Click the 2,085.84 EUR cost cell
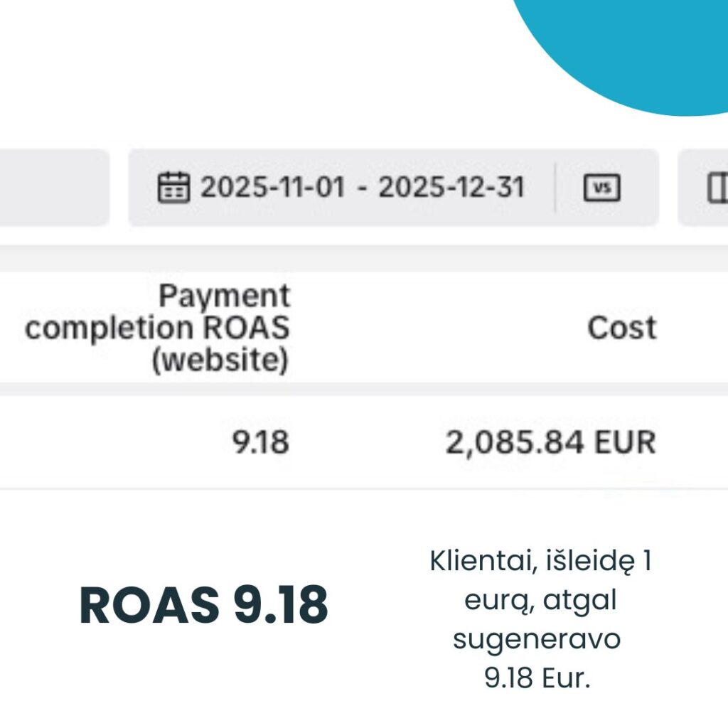The height and width of the screenshot is (728, 728). [550, 443]
